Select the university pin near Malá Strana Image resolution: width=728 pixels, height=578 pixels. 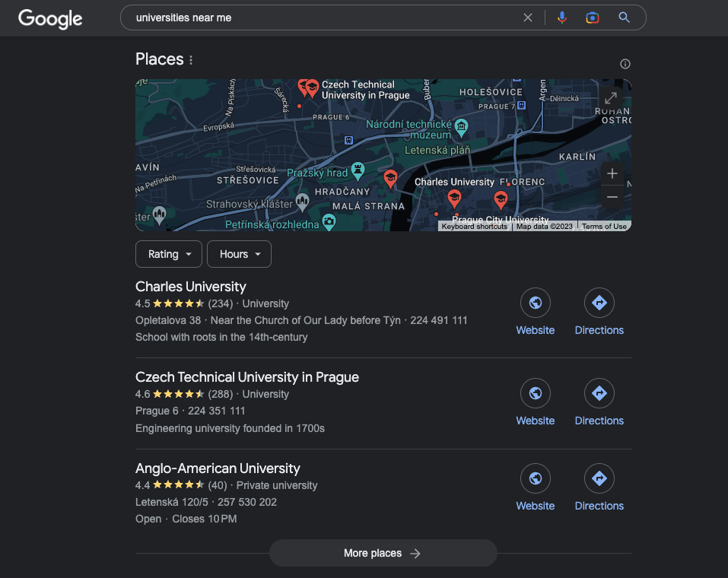(390, 178)
